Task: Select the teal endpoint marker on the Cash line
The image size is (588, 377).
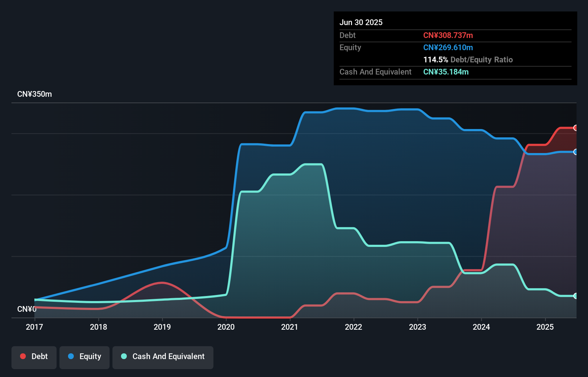Action: pos(576,296)
